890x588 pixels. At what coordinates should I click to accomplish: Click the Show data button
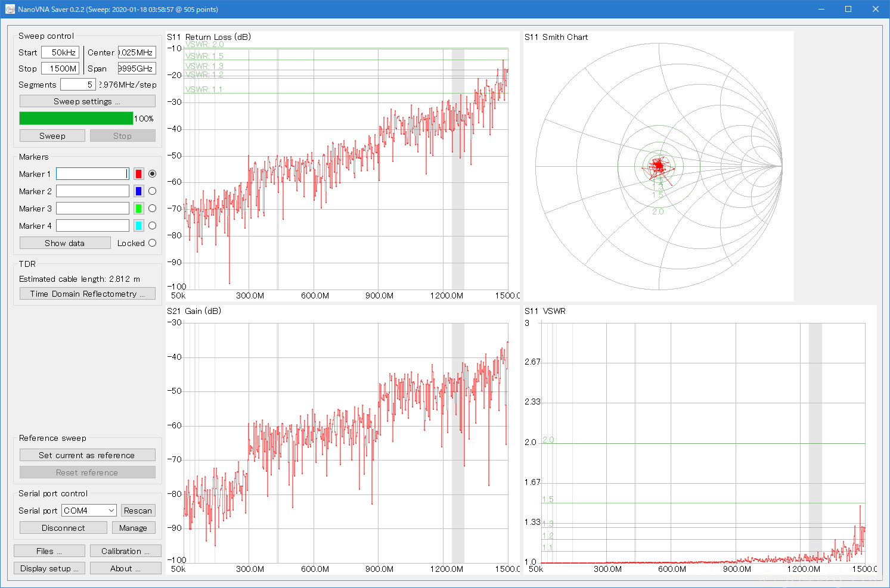(65, 243)
